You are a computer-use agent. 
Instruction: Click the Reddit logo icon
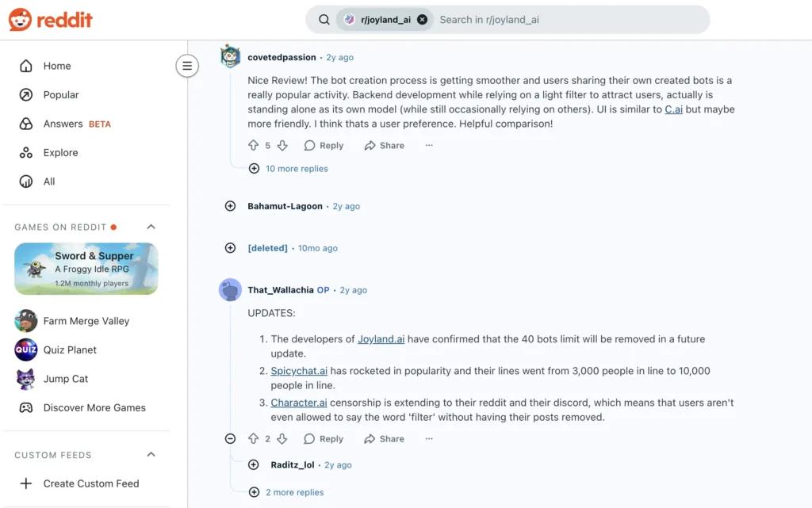[x=21, y=20]
